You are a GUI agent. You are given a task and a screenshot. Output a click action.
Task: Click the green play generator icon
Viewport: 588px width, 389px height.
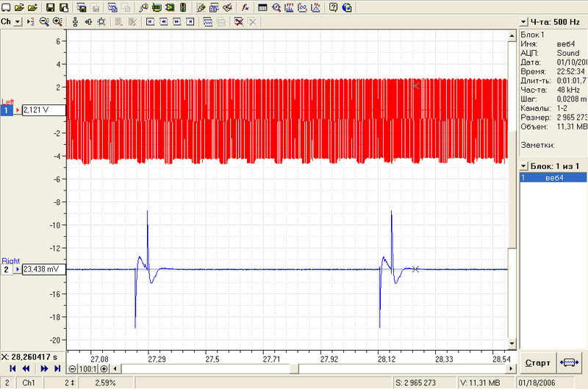(170, 7)
